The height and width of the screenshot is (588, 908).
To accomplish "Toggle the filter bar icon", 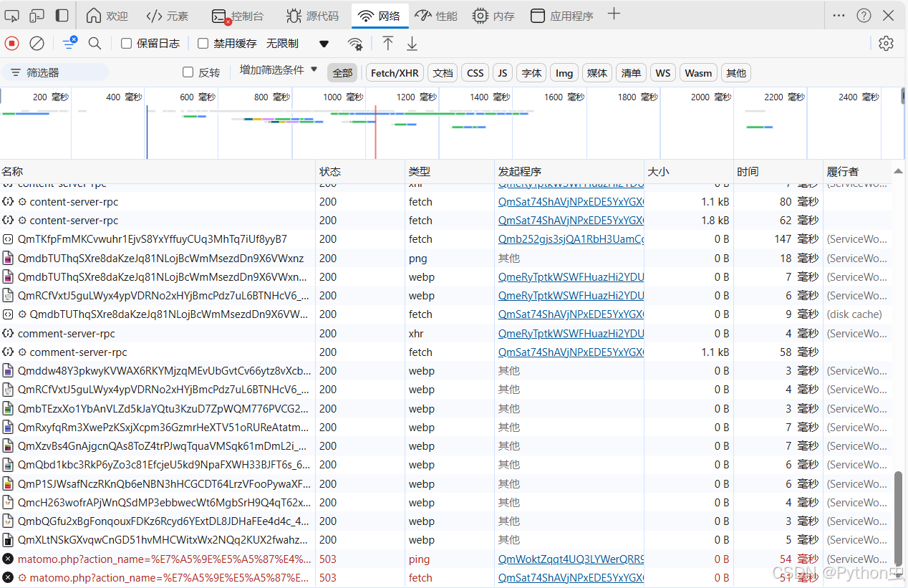I will pyautogui.click(x=69, y=44).
